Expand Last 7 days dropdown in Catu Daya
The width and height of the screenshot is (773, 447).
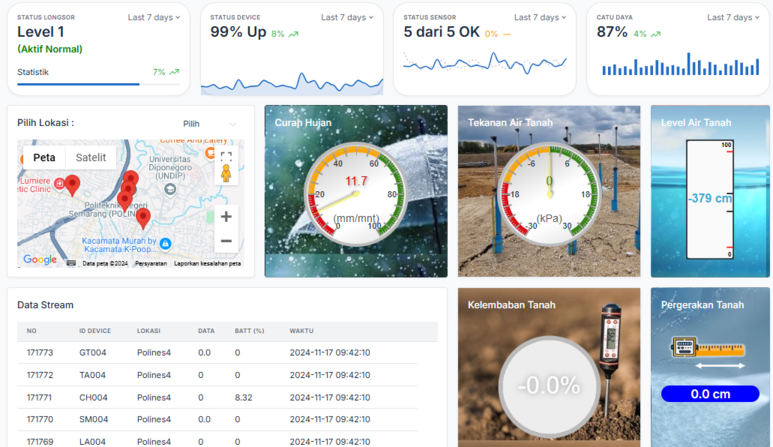tap(732, 17)
